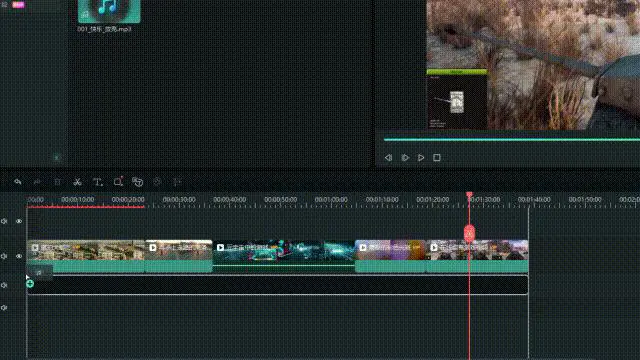Select the scissors Split tool
Viewport: 640px width, 360px height.
(x=77, y=182)
